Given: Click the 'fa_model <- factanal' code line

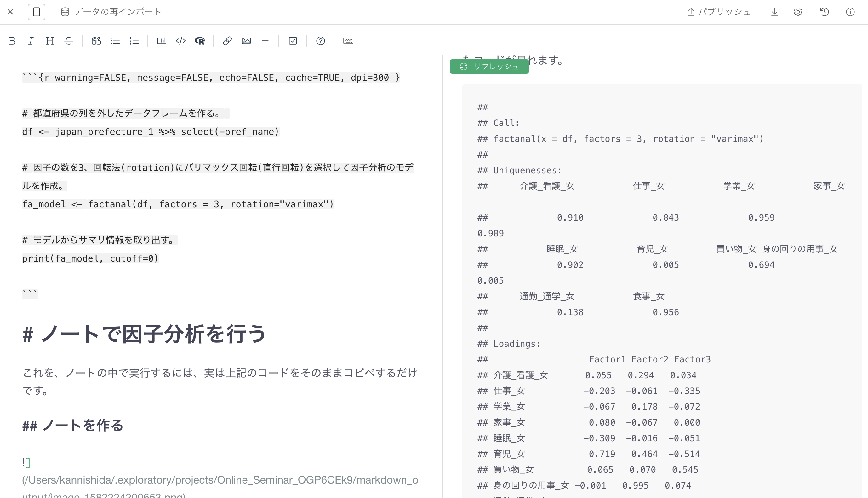Looking at the screenshot, I should pyautogui.click(x=178, y=205).
